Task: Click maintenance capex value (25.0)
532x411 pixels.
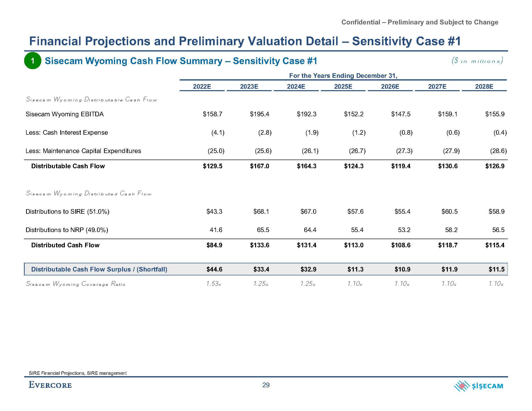Action: coord(216,151)
